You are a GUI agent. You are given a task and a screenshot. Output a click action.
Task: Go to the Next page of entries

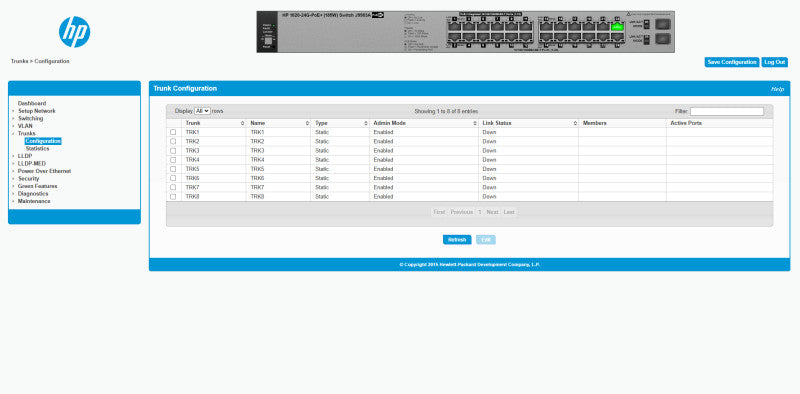(x=492, y=212)
